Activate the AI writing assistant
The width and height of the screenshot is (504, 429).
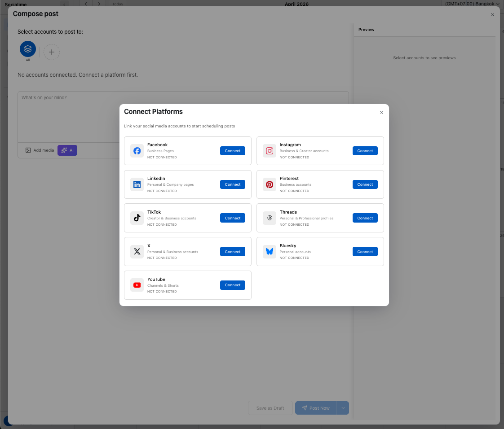(67, 150)
